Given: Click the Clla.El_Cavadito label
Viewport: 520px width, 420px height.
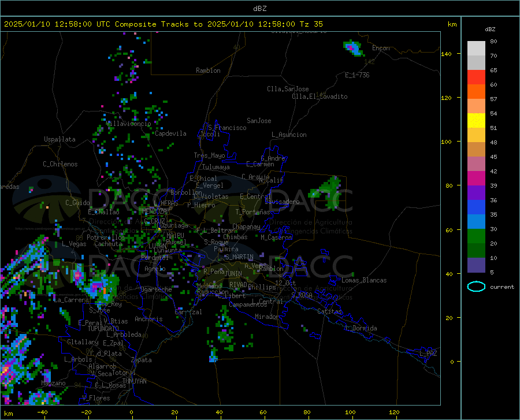Looking at the screenshot, I should tap(320, 96).
